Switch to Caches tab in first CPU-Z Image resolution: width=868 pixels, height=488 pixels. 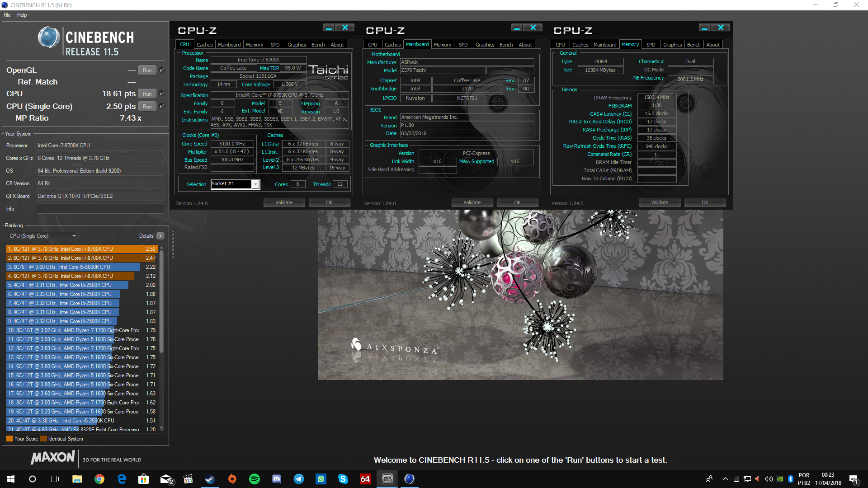coord(204,45)
